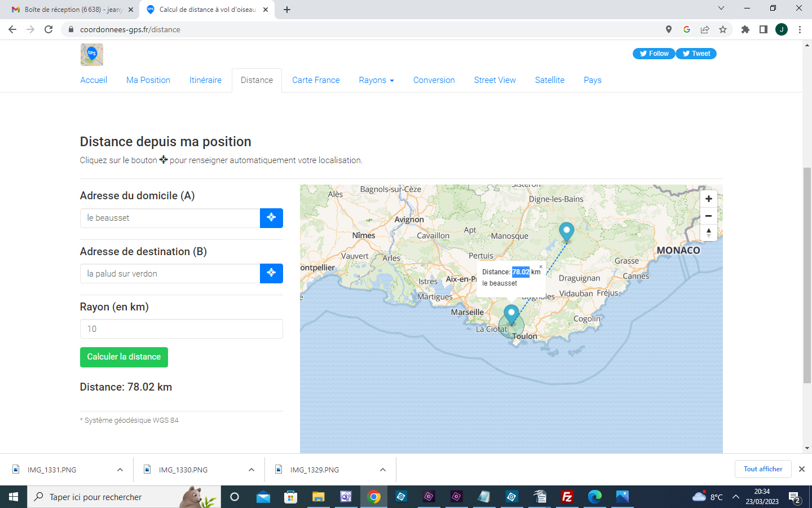Select the highlighted 78.02 value in popup
Viewport: 812px width, 508px height.
pos(521,272)
